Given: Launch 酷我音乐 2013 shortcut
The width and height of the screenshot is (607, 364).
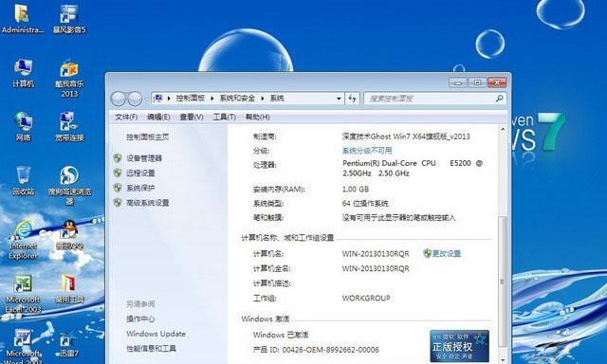Looking at the screenshot, I should (x=69, y=78).
